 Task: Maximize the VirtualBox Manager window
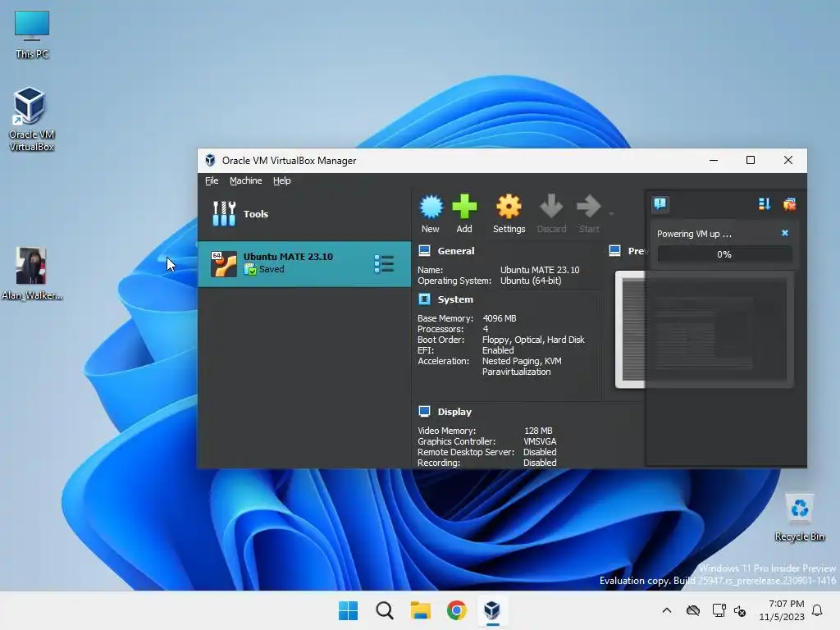click(751, 160)
